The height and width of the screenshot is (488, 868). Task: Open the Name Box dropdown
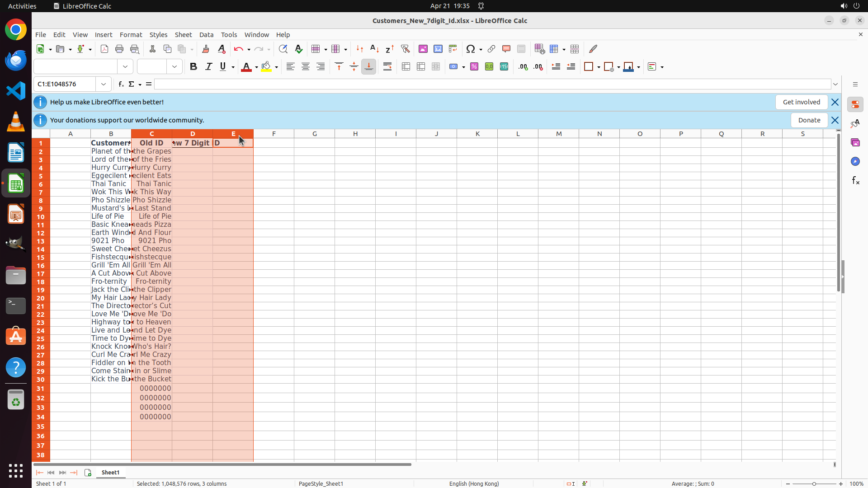pos(104,84)
